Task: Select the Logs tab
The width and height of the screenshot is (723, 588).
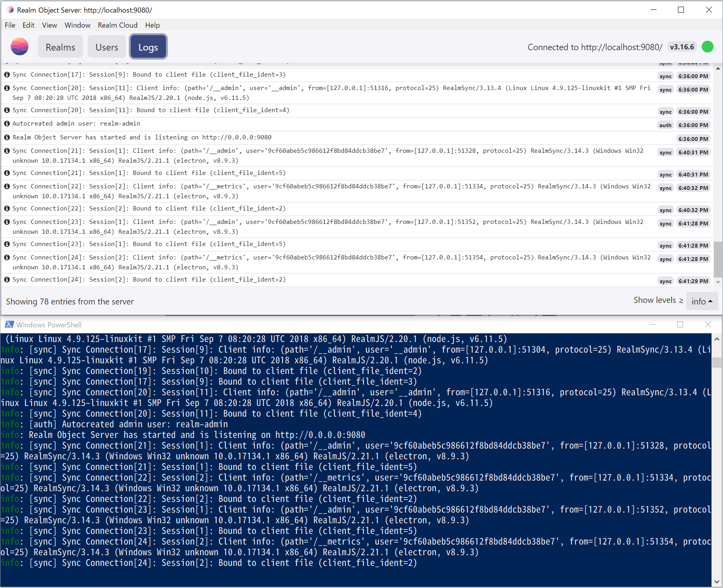Action: [x=148, y=47]
